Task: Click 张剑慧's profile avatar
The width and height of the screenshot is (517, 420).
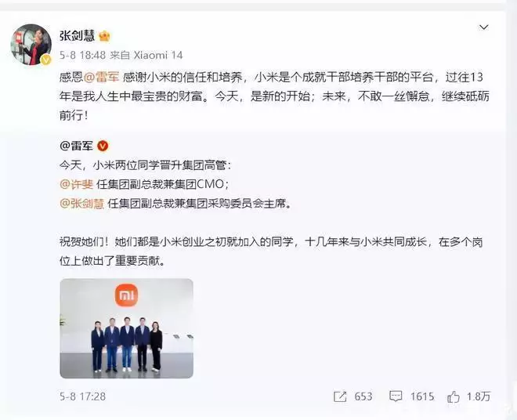Action: coord(31,44)
